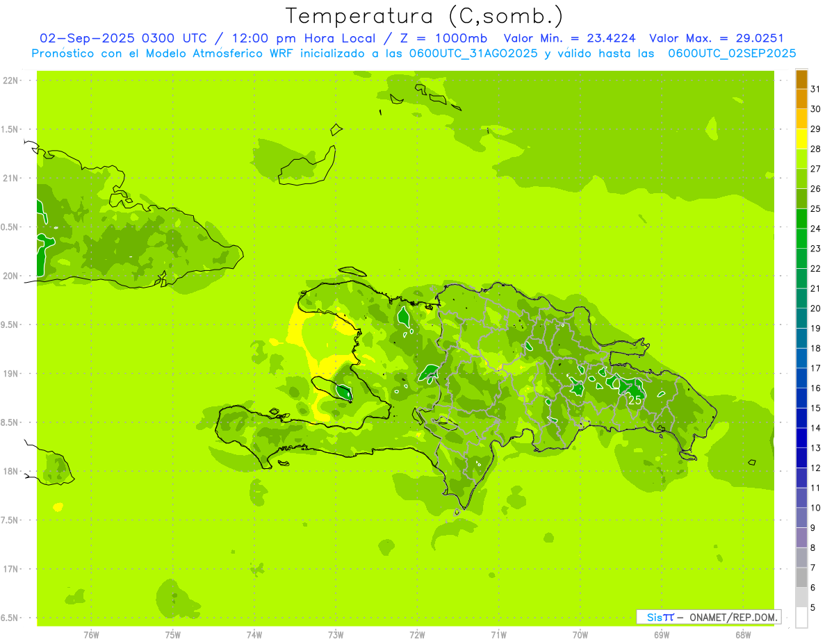Click the '22N' latitude label
The width and height of the screenshot is (834, 644).
click(x=12, y=81)
